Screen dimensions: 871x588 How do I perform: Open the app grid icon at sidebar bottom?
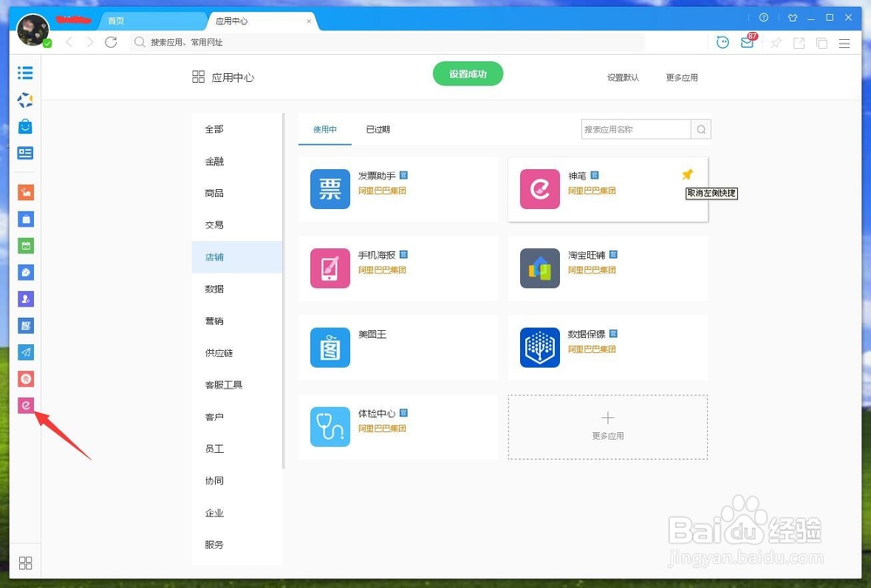tap(25, 563)
